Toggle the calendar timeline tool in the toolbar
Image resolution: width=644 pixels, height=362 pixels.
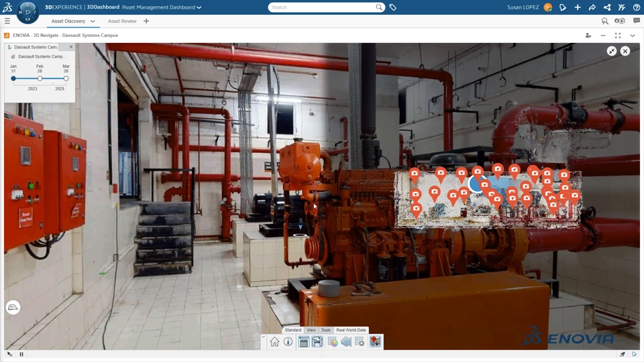pos(303,341)
